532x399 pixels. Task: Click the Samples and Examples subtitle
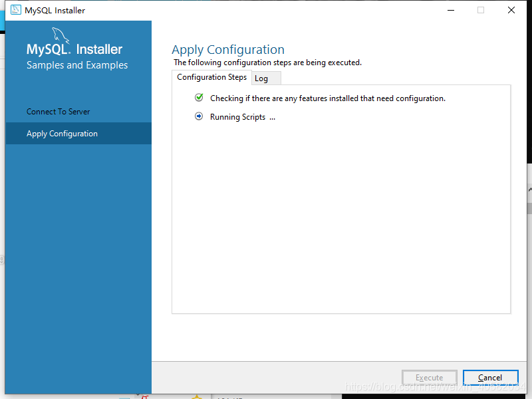point(77,65)
